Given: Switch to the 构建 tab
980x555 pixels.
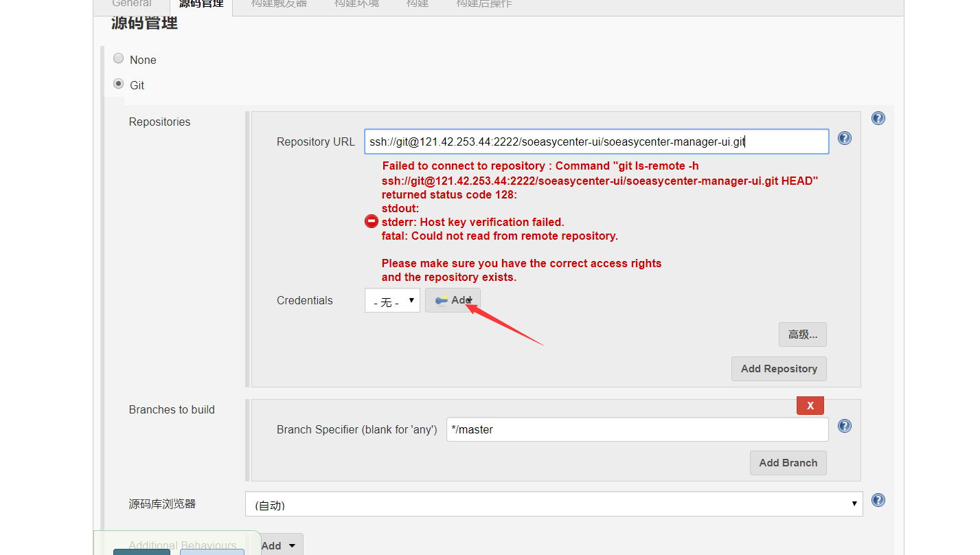Looking at the screenshot, I should [418, 4].
